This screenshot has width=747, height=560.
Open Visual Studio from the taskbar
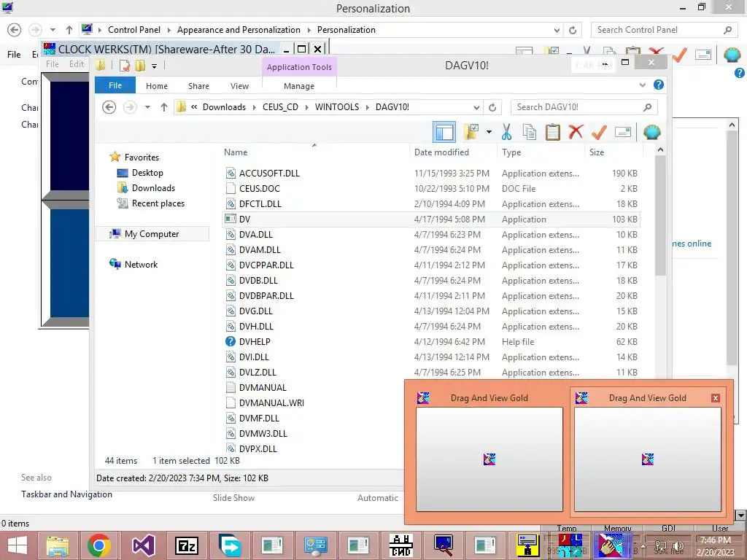tap(143, 545)
